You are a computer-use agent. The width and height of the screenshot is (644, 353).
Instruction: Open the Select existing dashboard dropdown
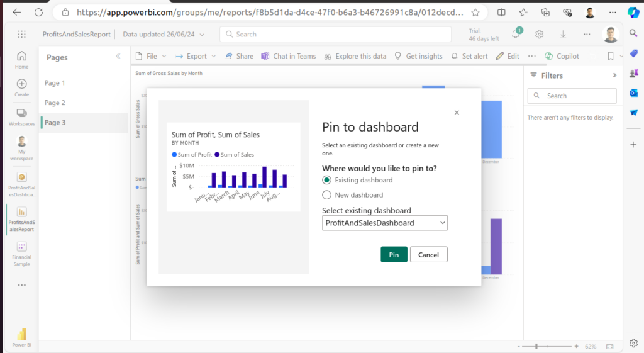click(x=384, y=223)
